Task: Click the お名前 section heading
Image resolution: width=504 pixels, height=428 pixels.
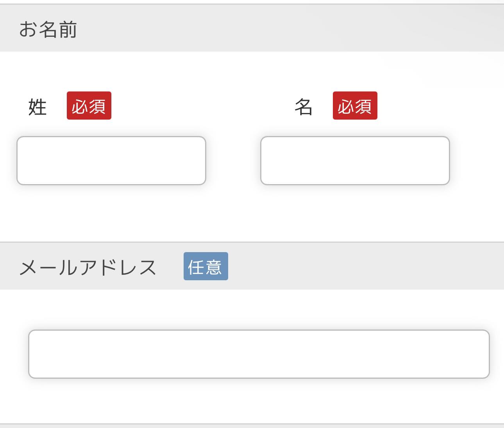Action: (x=48, y=29)
